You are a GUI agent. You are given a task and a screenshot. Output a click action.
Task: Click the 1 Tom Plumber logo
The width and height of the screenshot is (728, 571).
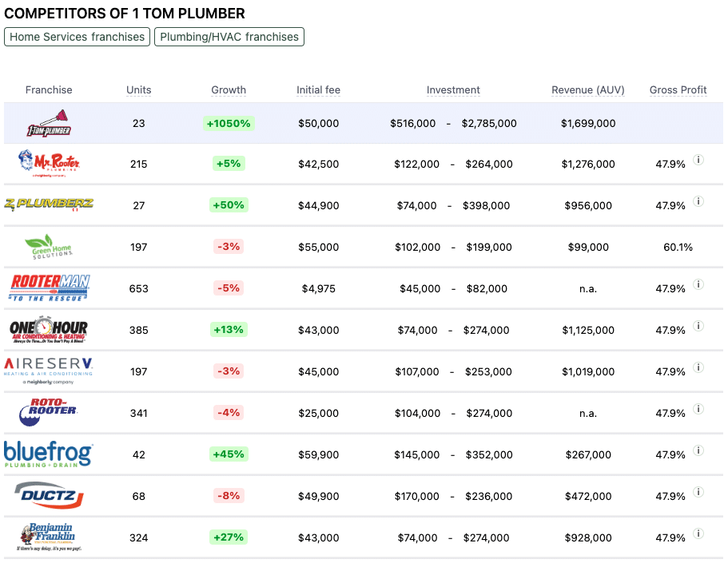[49, 124]
